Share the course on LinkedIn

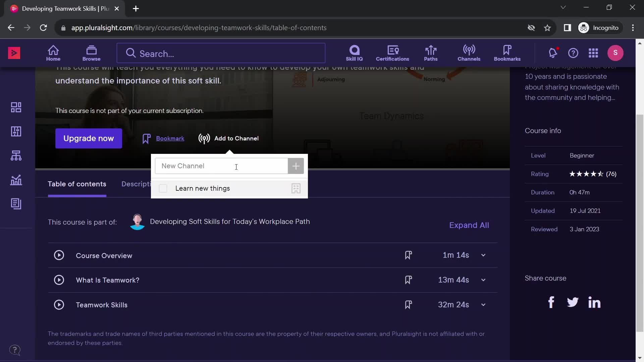[594, 302]
